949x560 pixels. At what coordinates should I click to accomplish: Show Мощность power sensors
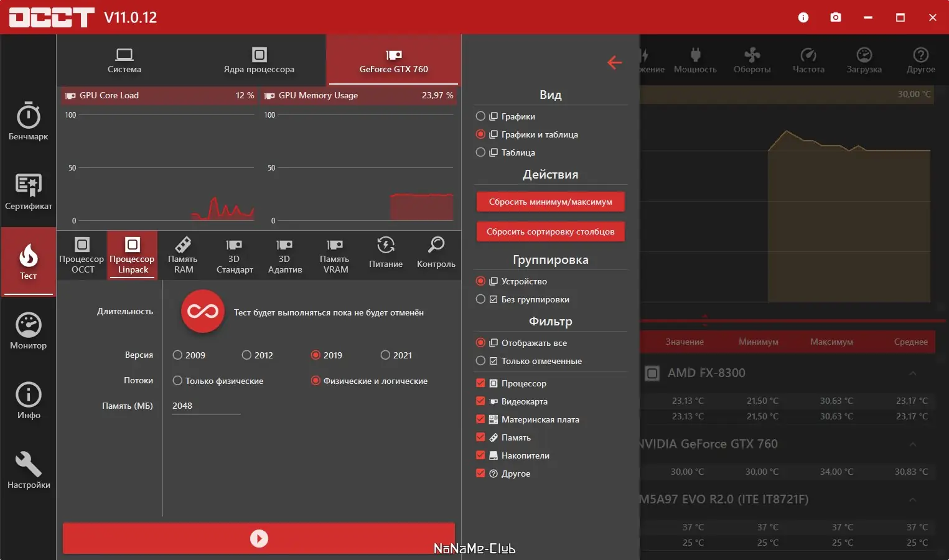click(695, 60)
